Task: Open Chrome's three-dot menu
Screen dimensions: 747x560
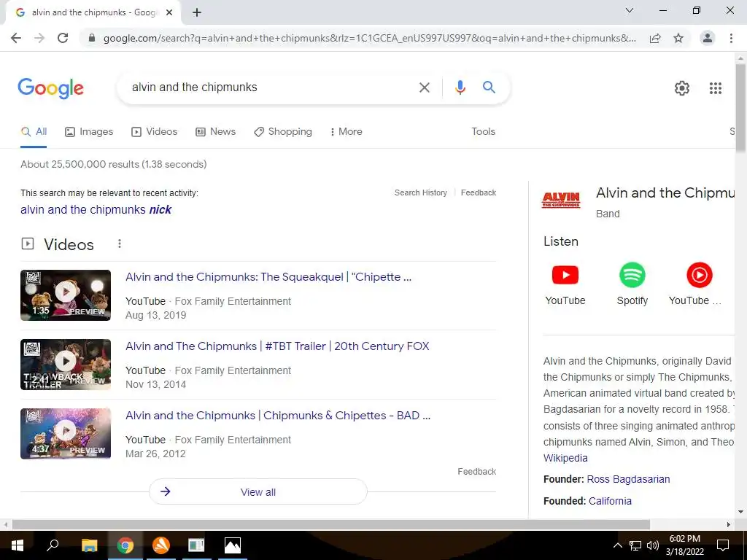Action: click(x=731, y=38)
